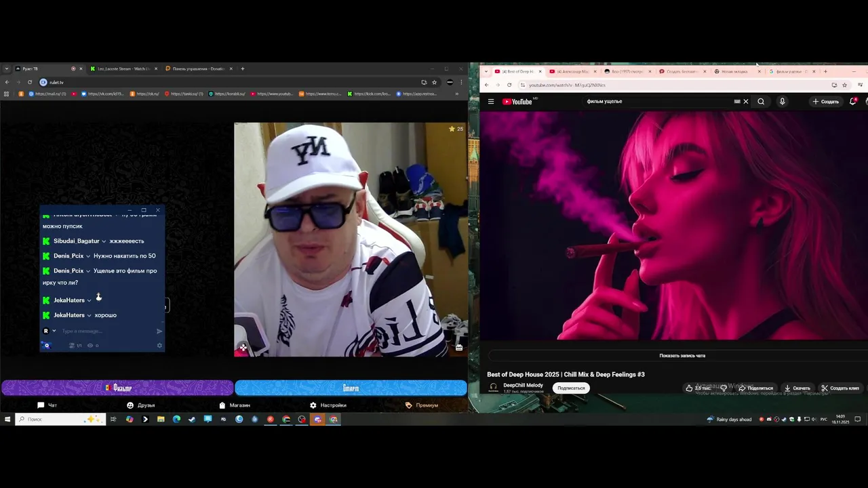The image size is (868, 488).
Task: Clear the YouTube search query with X
Action: 746,102
